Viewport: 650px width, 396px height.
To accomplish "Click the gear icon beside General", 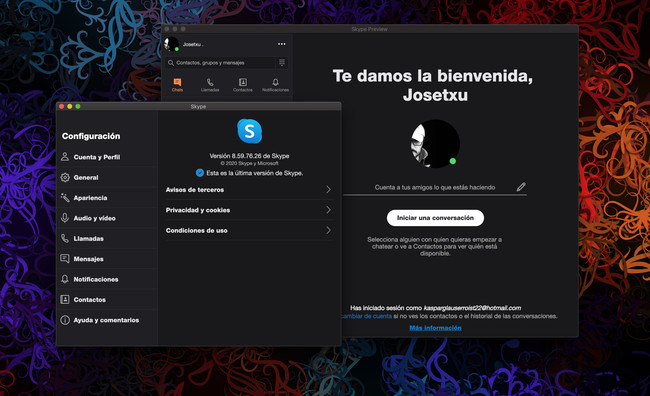I will tap(65, 177).
